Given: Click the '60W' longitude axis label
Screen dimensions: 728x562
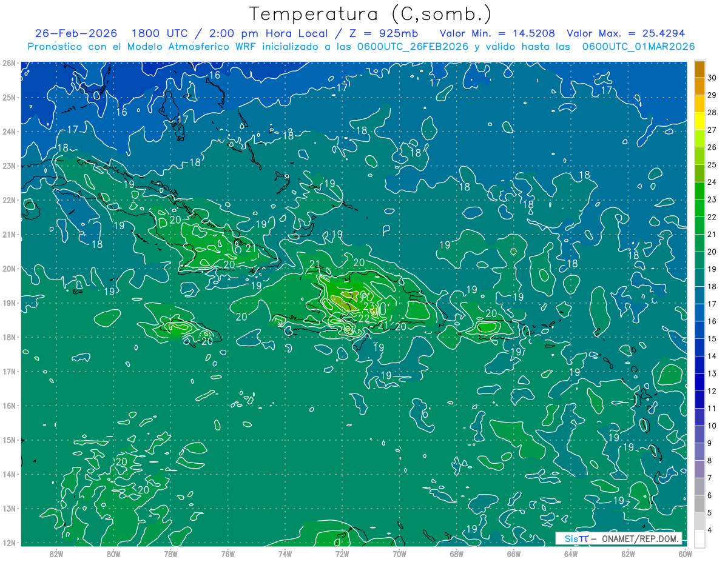Looking at the screenshot, I should [686, 554].
